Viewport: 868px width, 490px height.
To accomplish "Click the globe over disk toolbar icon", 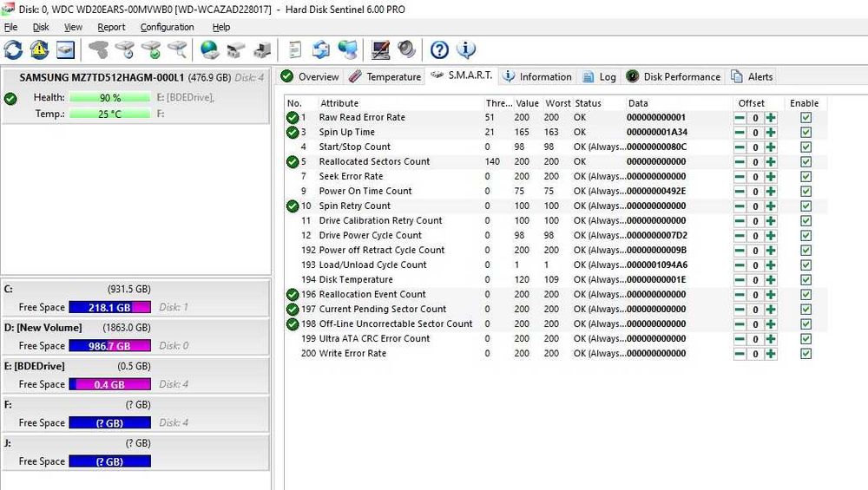I will [x=210, y=49].
